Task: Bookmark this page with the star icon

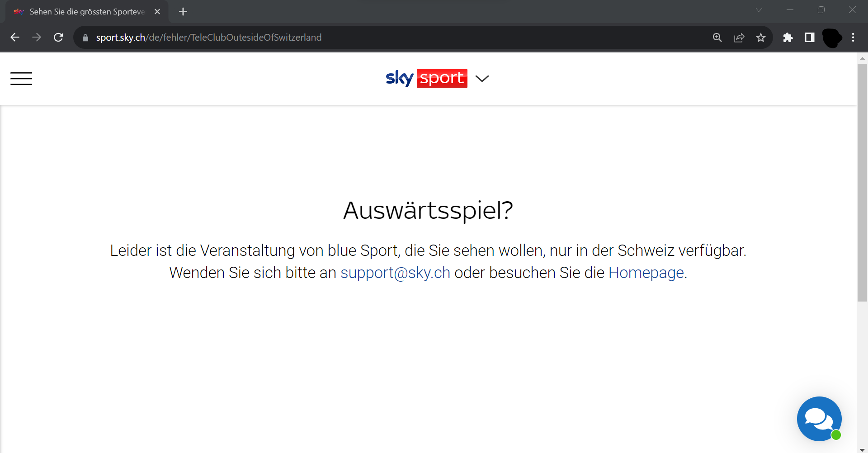Action: point(761,38)
